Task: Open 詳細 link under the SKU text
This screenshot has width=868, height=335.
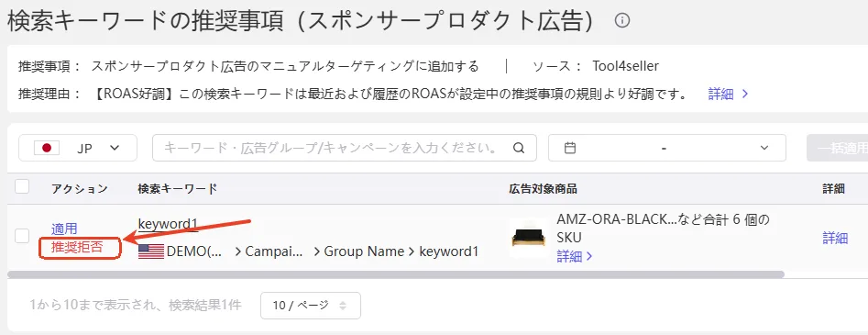Action: click(575, 256)
